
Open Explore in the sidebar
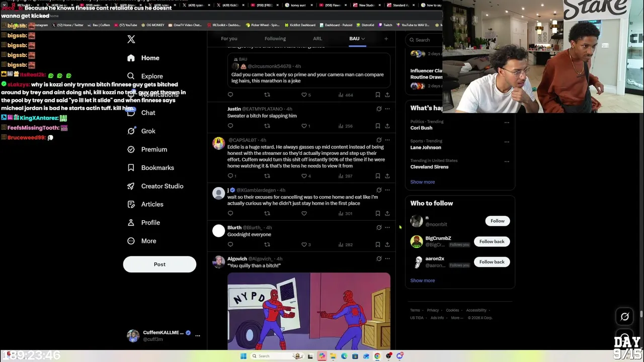click(x=145, y=76)
